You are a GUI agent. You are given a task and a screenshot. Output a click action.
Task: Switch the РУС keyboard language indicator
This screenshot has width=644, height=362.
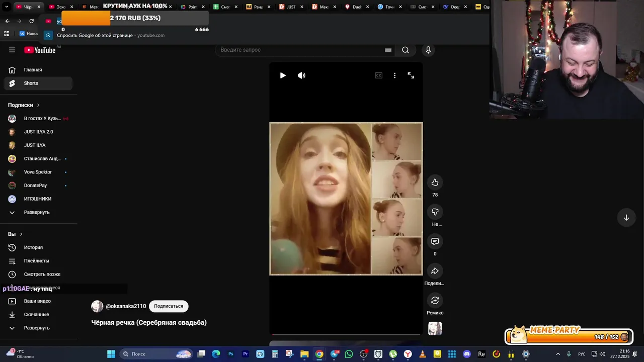tap(582, 354)
